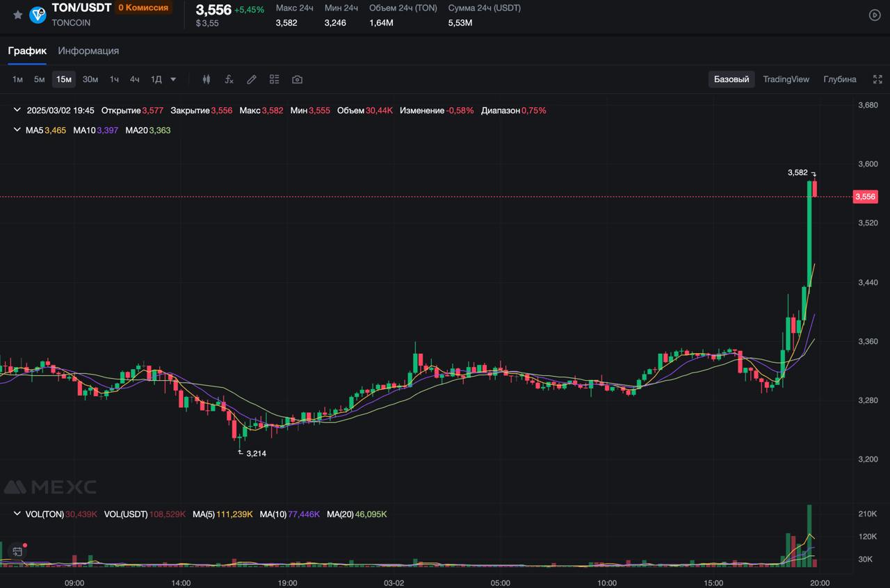The width and height of the screenshot is (890, 588).
Task: Select the 5м timeframe
Action: click(x=39, y=79)
